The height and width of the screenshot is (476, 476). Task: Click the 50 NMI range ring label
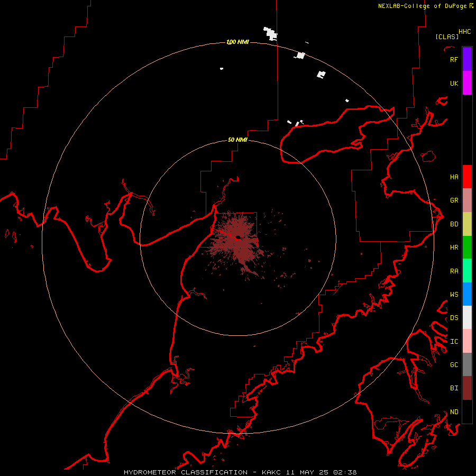(237, 140)
